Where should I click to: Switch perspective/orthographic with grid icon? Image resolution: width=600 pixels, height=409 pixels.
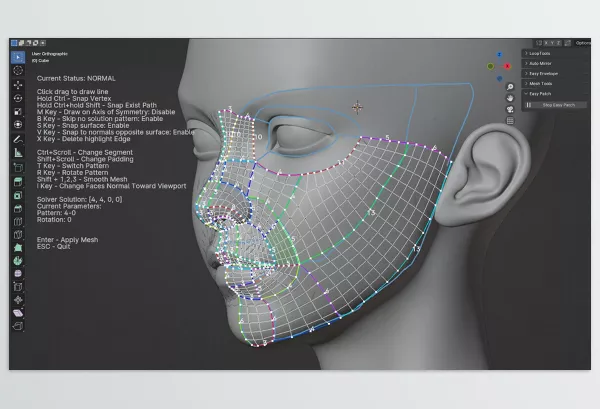coord(510,120)
